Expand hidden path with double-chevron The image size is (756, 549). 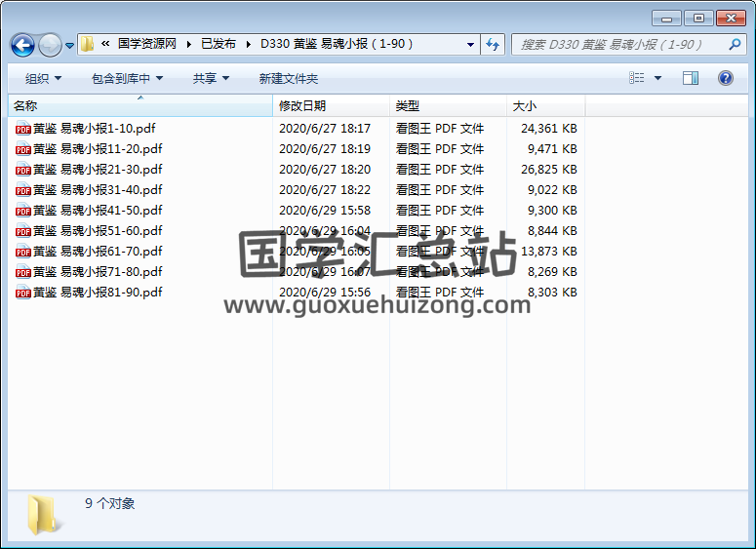tap(105, 44)
